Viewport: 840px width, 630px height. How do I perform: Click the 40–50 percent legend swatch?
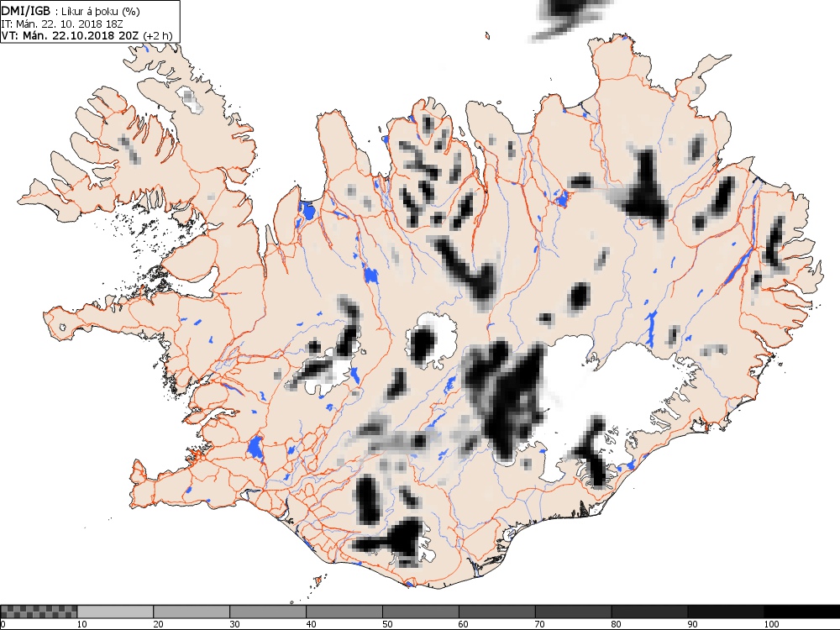click(x=344, y=612)
